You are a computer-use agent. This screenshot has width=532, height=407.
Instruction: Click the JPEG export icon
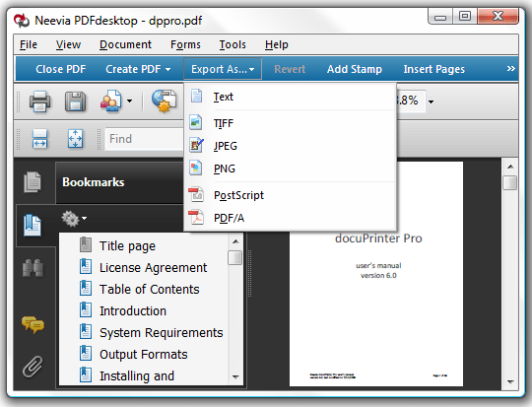(x=196, y=145)
